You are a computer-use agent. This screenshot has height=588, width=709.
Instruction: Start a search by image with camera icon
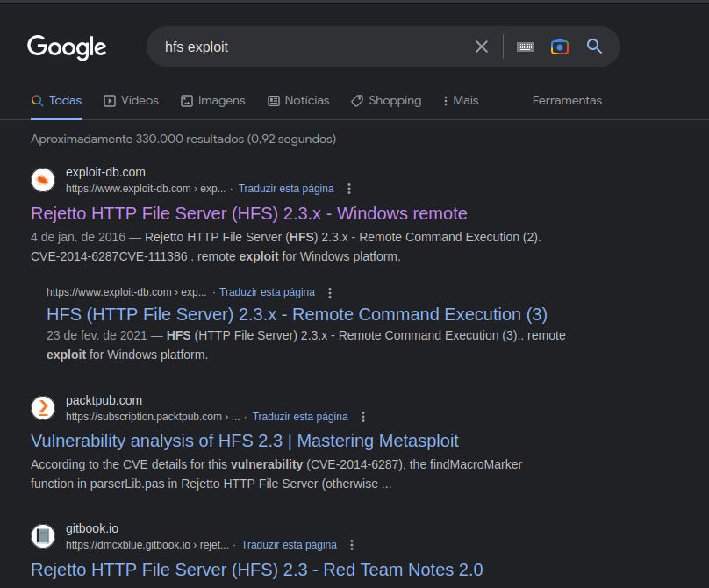(560, 47)
